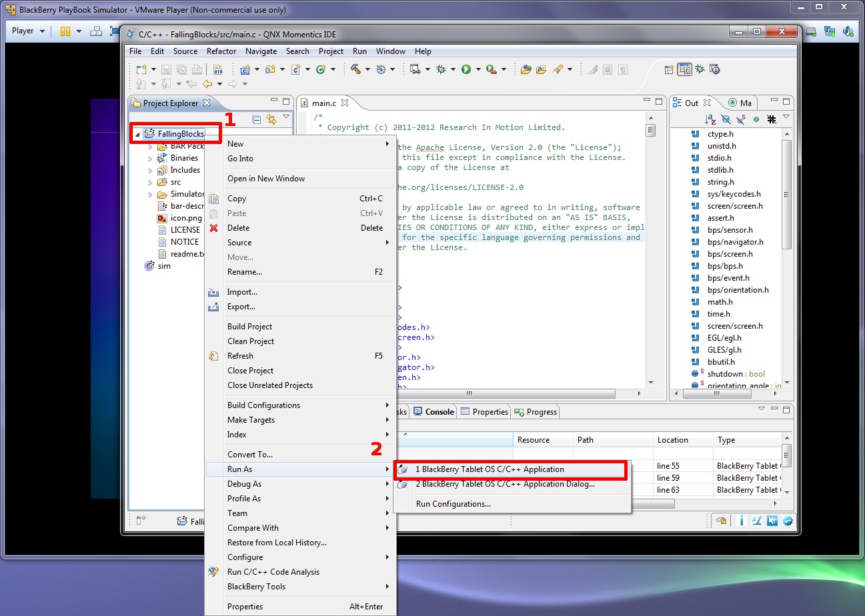Click the New source folder toolbar icon
The height and width of the screenshot is (616, 865).
(270, 69)
